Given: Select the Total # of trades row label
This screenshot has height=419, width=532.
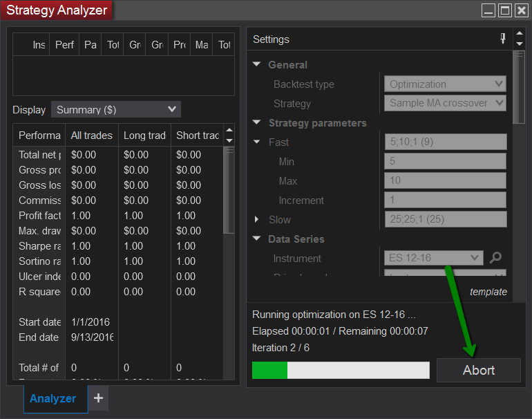Looking at the screenshot, I should click(x=39, y=368).
